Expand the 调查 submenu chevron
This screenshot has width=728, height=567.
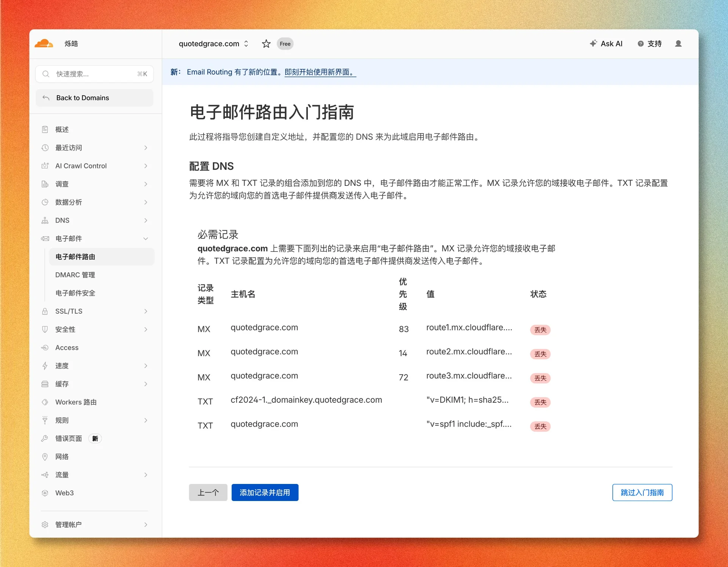146,184
